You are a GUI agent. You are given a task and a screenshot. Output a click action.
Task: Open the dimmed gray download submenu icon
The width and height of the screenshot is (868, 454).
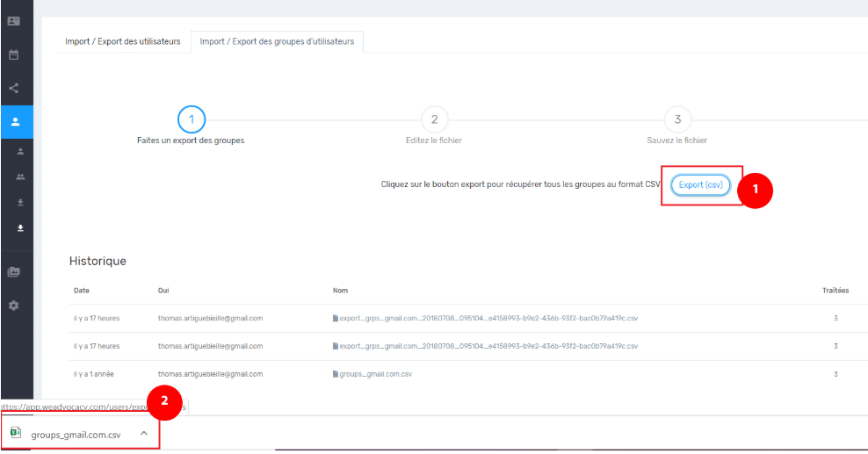coord(20,202)
